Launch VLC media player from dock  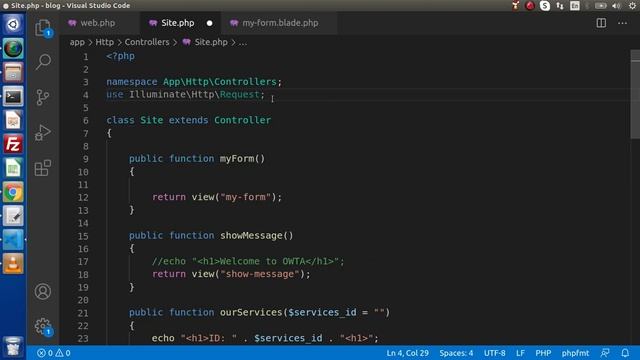(x=13, y=264)
